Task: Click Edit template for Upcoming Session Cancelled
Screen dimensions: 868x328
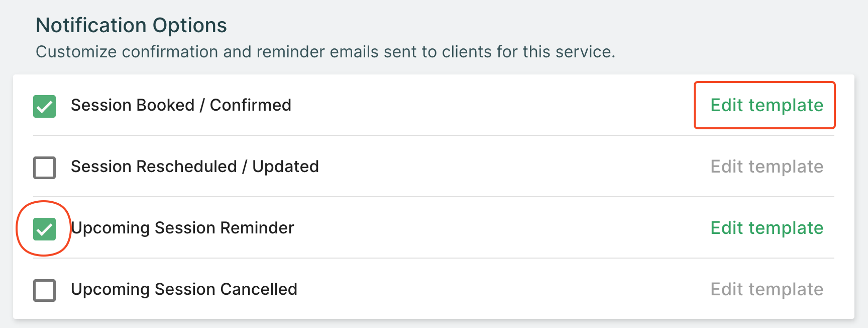Action: pos(767,289)
